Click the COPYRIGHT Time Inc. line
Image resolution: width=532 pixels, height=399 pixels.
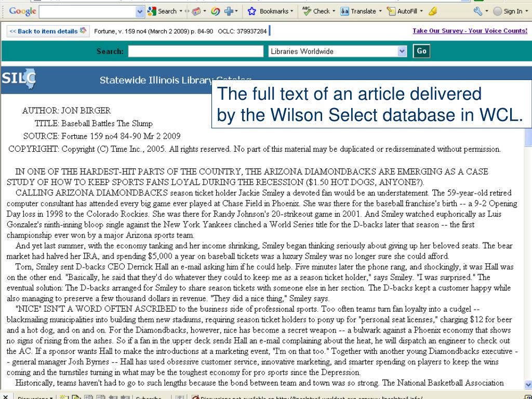(255, 149)
